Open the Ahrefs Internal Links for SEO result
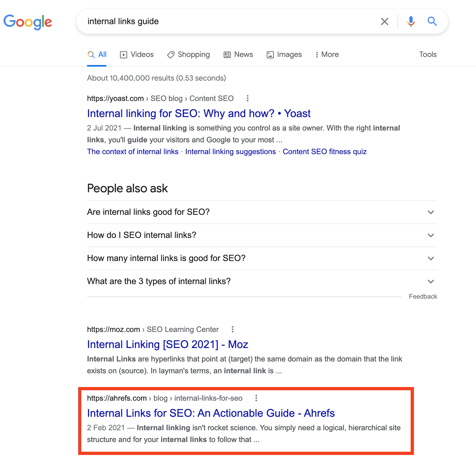Image resolution: width=476 pixels, height=463 pixels. pyautogui.click(x=211, y=413)
